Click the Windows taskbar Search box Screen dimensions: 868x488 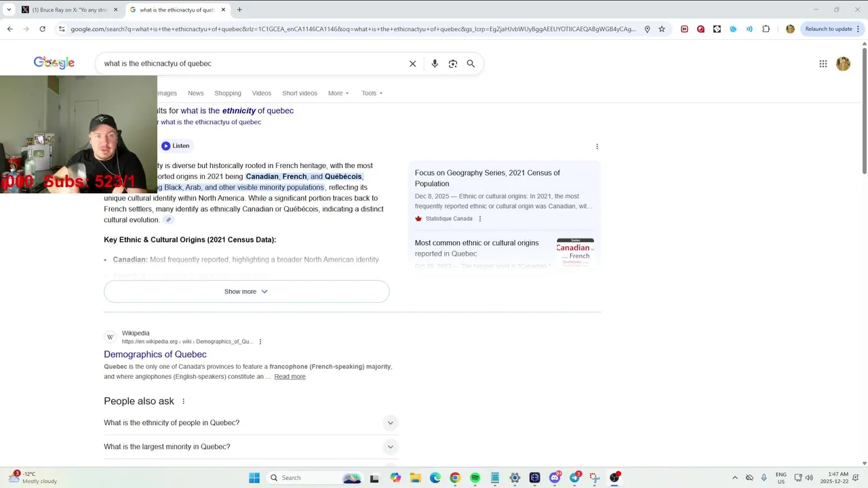tap(315, 478)
